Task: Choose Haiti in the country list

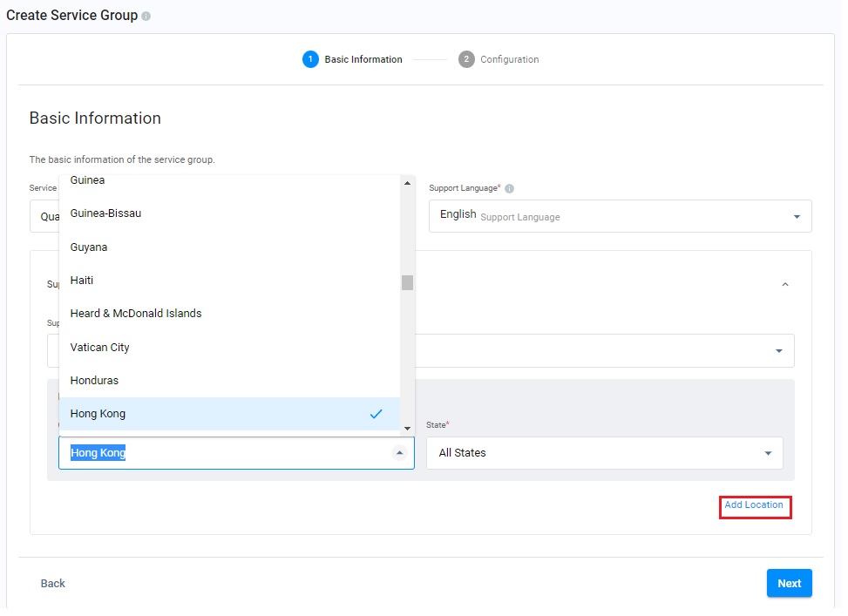Action: coord(82,281)
